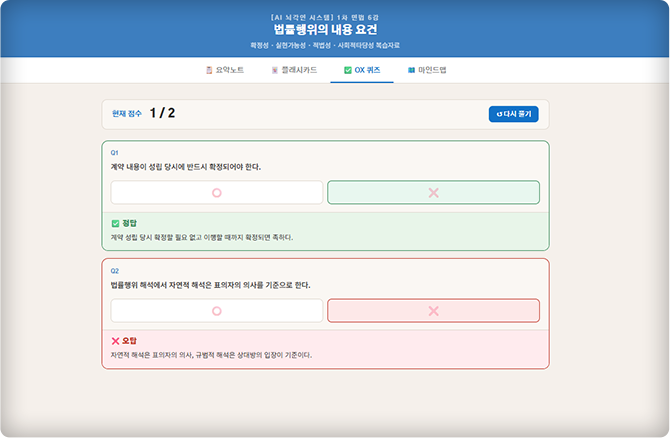The width and height of the screenshot is (670, 438).
Task: Open the 마인드맵 tab
Action: pos(427,70)
